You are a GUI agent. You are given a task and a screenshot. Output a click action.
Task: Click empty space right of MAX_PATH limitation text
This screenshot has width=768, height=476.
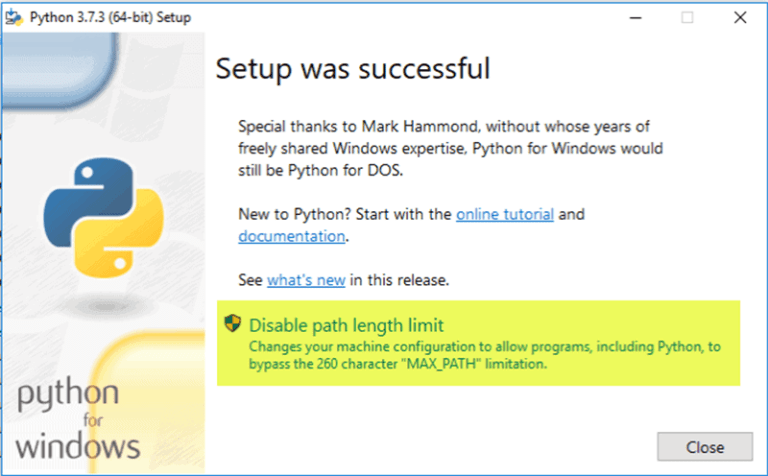point(642,364)
